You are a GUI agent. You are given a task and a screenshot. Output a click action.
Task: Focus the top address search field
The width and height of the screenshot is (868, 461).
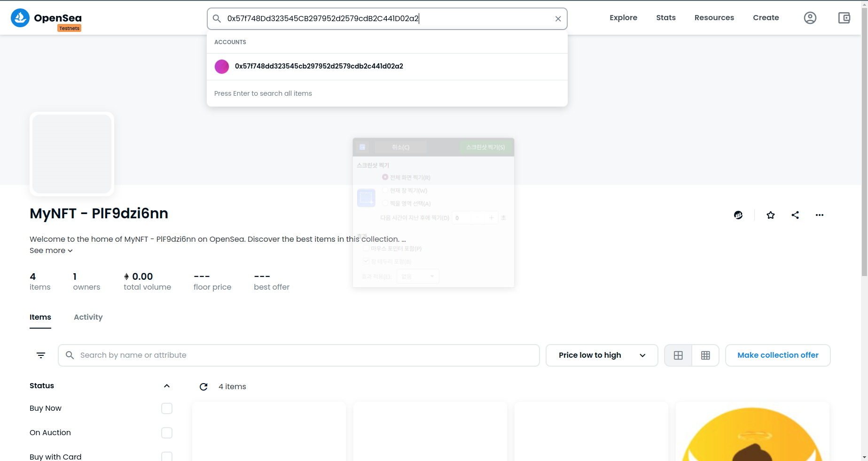387,19
